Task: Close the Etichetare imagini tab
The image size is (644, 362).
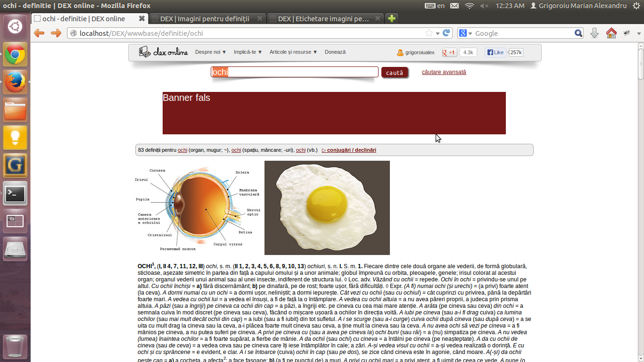Action: pos(378,19)
